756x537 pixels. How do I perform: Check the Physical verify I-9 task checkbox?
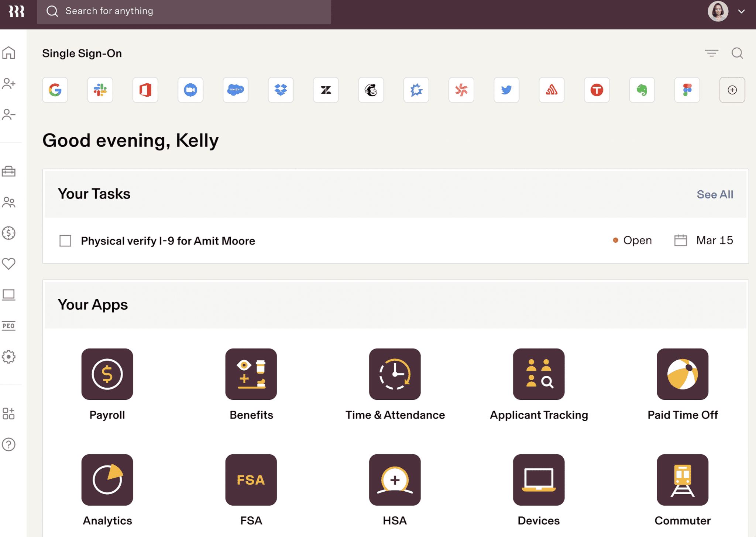coord(65,241)
